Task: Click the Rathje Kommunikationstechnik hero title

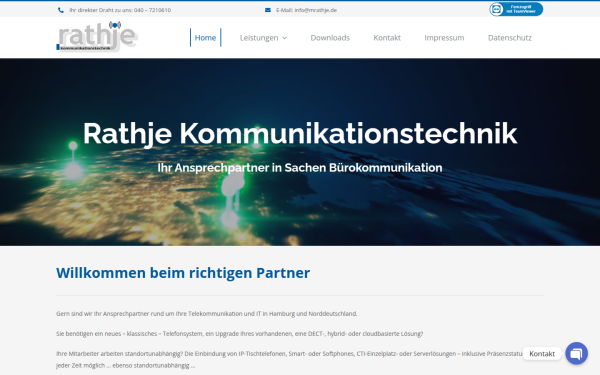Action: [x=300, y=134]
